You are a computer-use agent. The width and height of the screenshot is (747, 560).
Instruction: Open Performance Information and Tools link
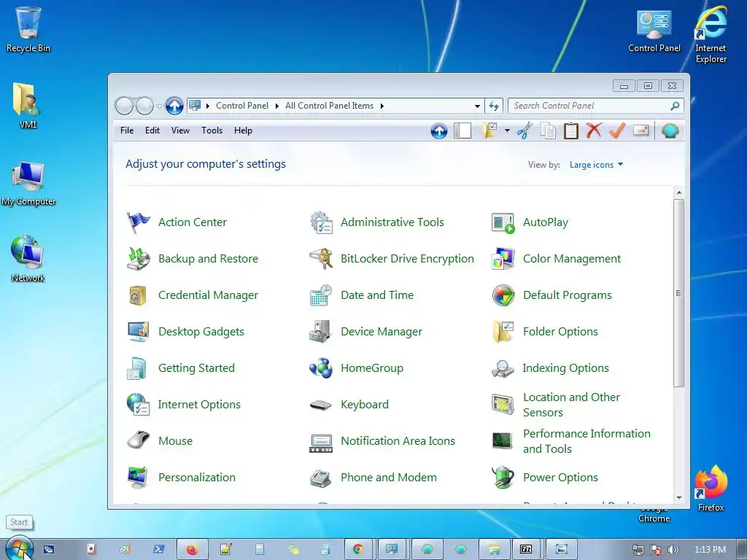[x=587, y=441]
